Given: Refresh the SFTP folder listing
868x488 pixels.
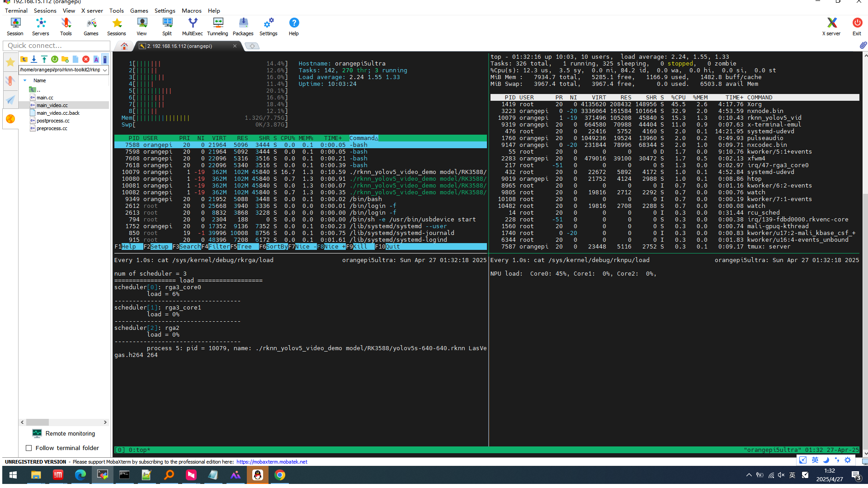Looking at the screenshot, I should click(x=55, y=59).
